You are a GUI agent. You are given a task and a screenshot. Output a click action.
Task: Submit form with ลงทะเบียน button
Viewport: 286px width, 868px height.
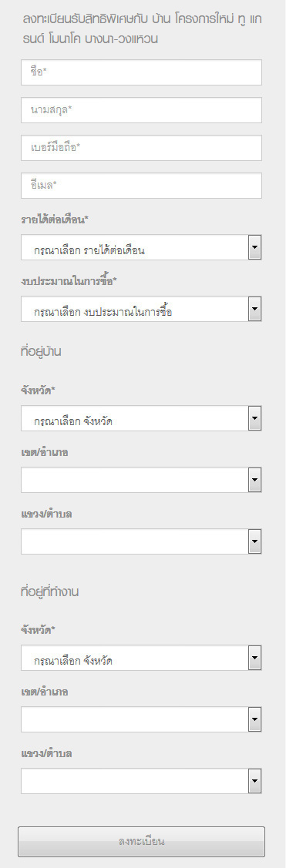141,841
